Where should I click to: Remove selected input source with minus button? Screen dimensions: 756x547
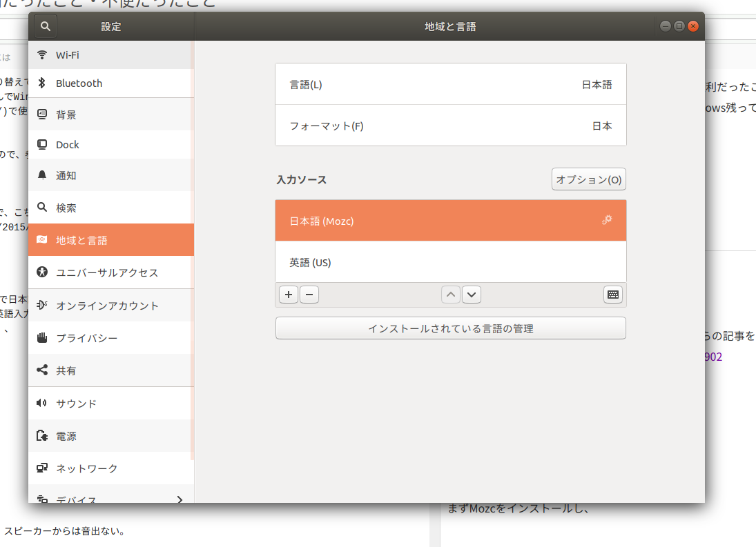coord(309,295)
